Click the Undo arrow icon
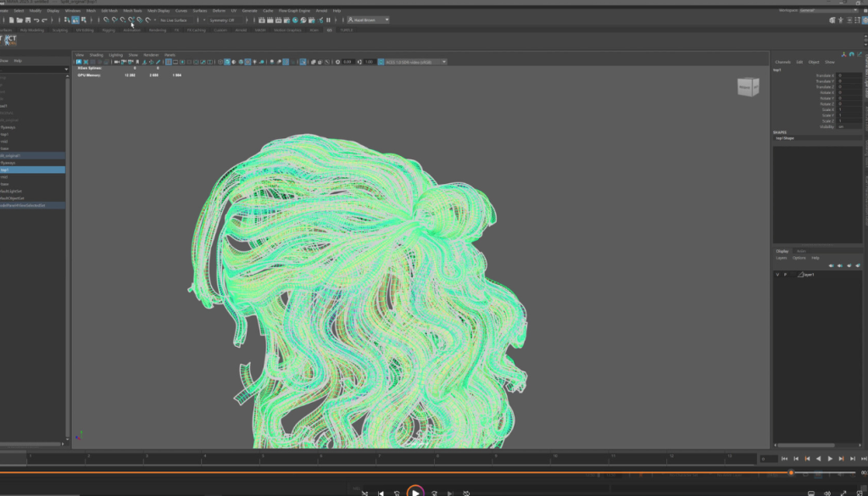The image size is (868, 496). [35, 20]
